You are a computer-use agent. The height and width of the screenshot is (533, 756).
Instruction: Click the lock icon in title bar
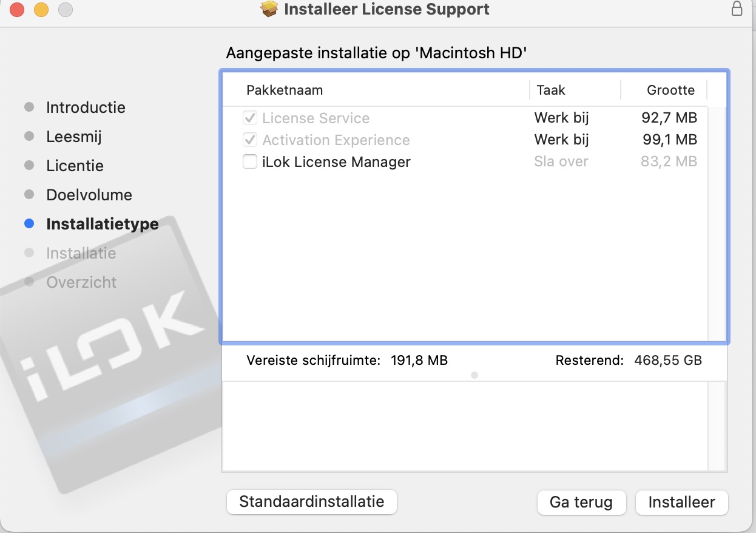pos(737,9)
